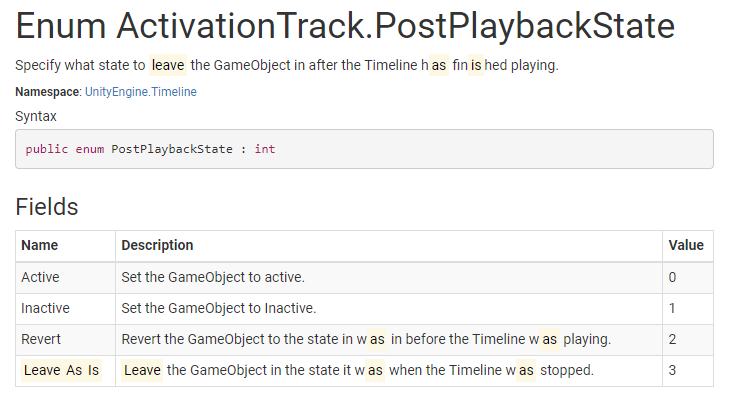This screenshot has width=730, height=406.
Task: Click the value 2 cell
Action: (672, 339)
